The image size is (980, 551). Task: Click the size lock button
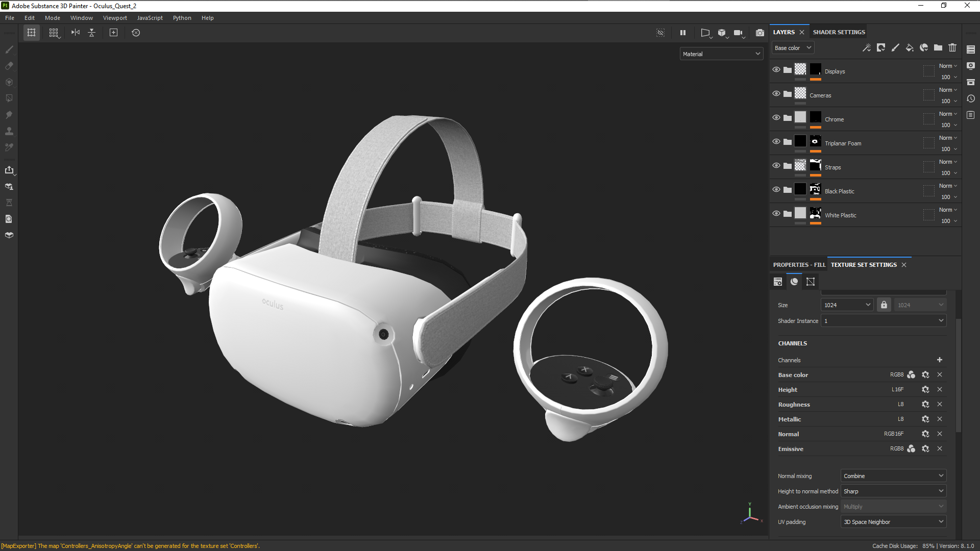[x=884, y=305]
